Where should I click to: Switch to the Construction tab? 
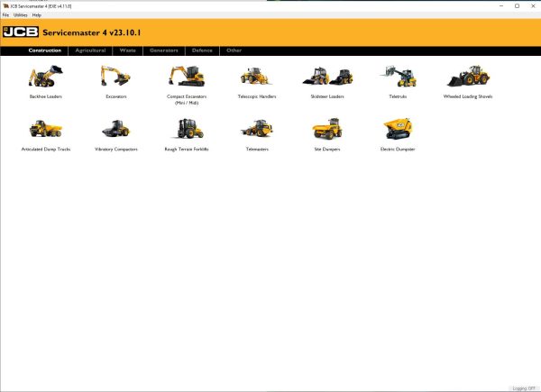(x=45, y=50)
